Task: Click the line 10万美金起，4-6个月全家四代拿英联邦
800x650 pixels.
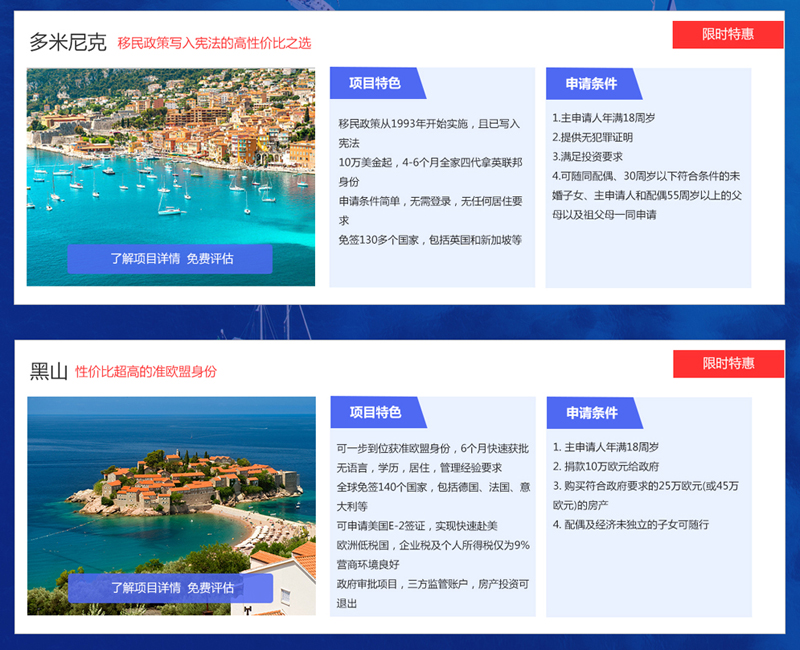Action: pos(430,163)
